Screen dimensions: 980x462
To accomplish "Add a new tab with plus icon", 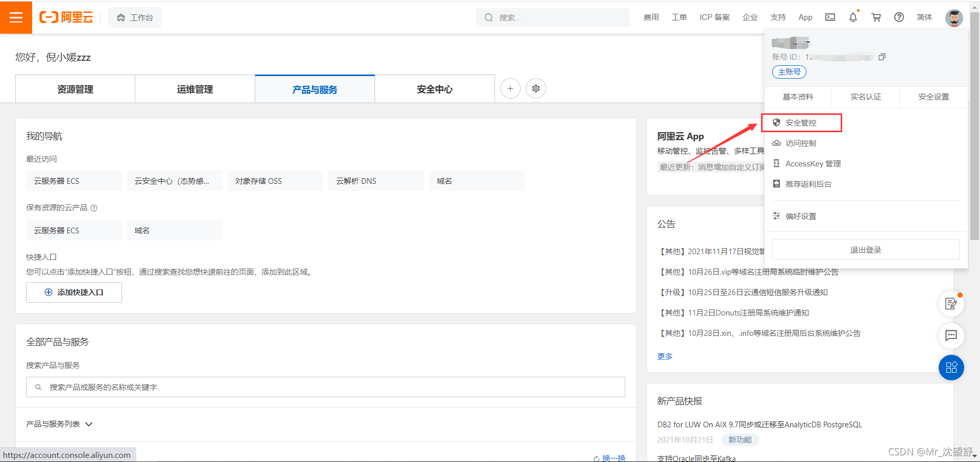I will [510, 88].
